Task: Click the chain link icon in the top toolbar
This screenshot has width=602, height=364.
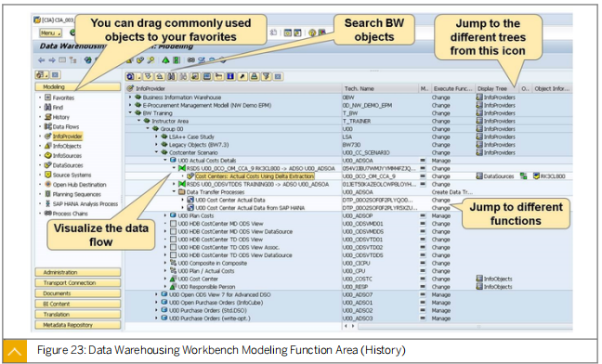Action: [190, 60]
